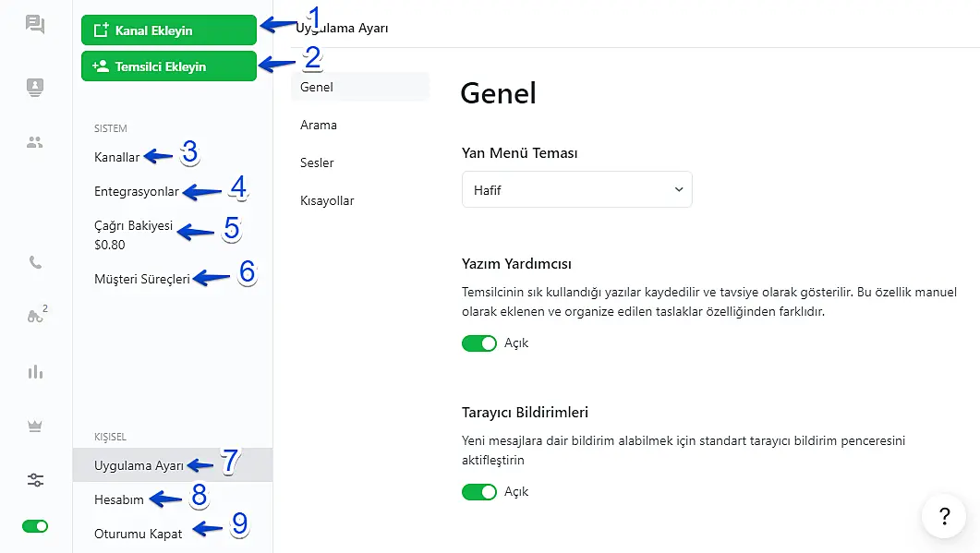This screenshot has width=980, height=553.
Task: Turn off the Yazım Yardımcısı toggle
Action: pos(479,343)
